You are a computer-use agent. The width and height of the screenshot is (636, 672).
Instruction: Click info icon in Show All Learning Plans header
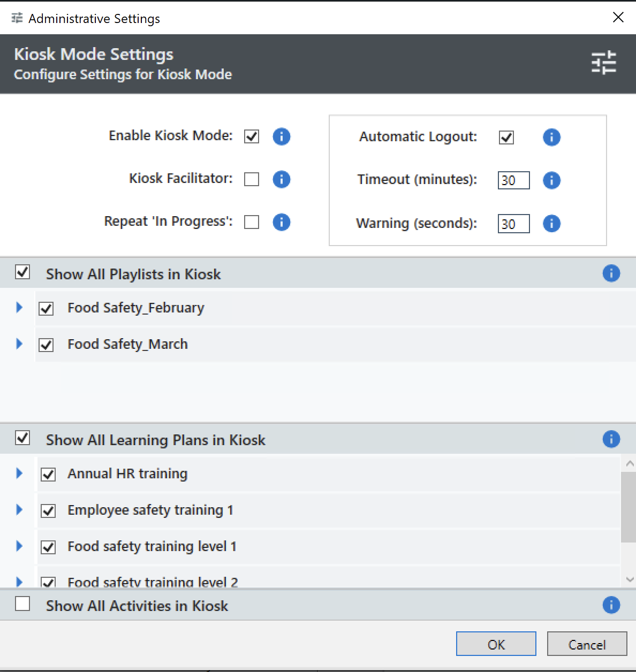[611, 439]
